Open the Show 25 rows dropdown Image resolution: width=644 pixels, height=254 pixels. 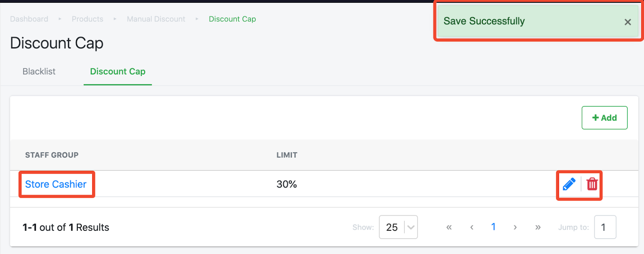pyautogui.click(x=398, y=227)
